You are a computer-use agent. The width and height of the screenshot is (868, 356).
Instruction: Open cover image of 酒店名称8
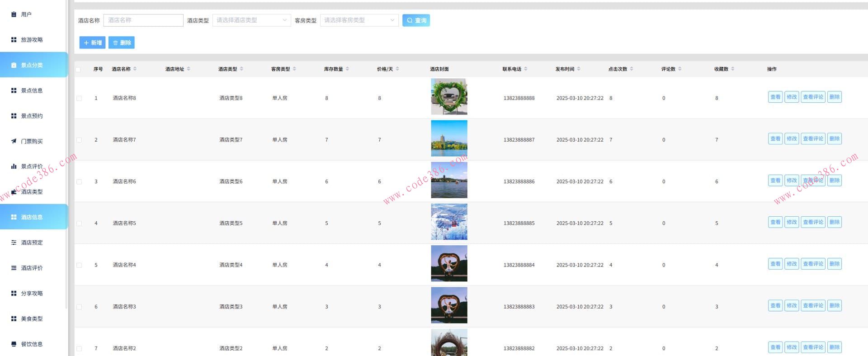(449, 97)
